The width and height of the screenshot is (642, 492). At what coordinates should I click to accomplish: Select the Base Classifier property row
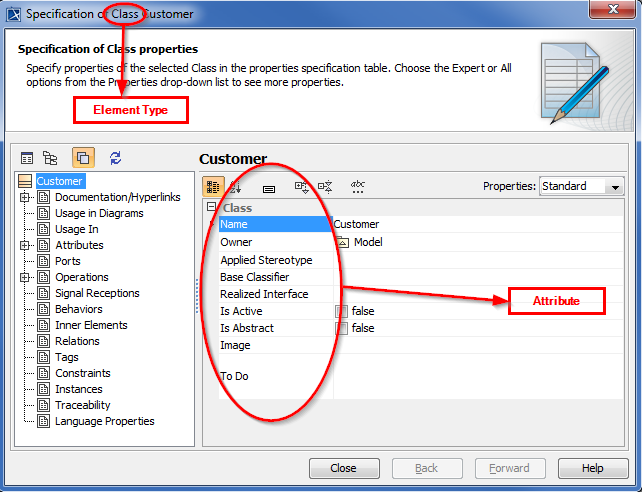pyautogui.click(x=420, y=277)
